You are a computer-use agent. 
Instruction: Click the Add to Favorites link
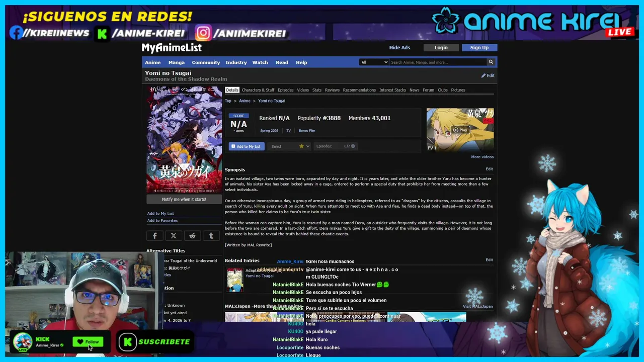pos(162,221)
